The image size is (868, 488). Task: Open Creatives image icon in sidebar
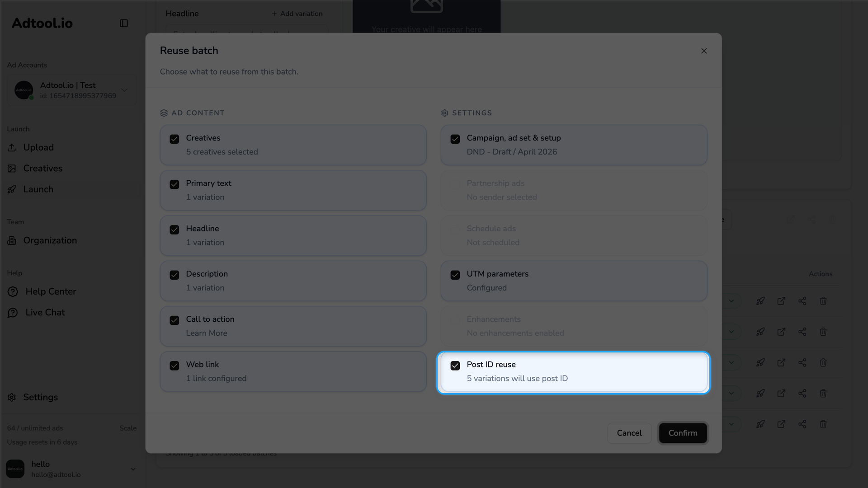[12, 169]
